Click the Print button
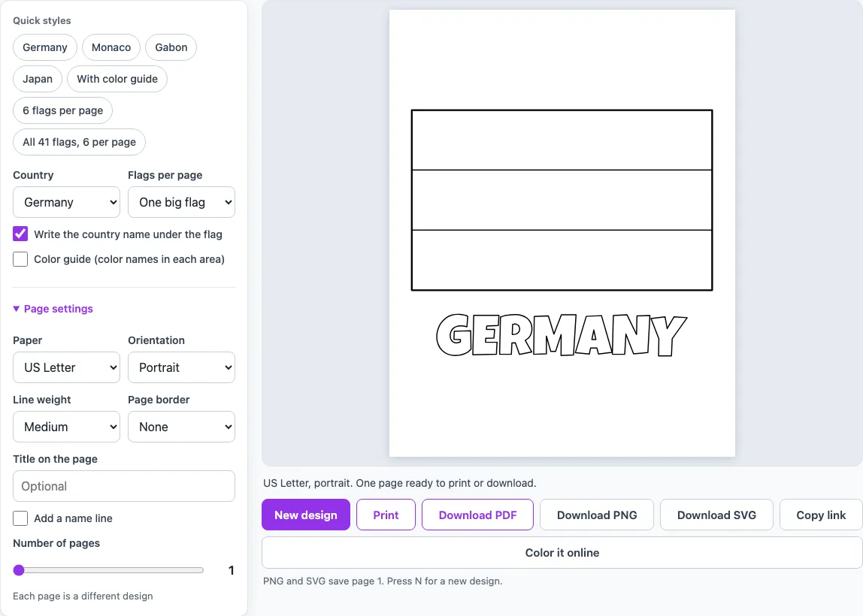The height and width of the screenshot is (616, 863). coord(386,515)
